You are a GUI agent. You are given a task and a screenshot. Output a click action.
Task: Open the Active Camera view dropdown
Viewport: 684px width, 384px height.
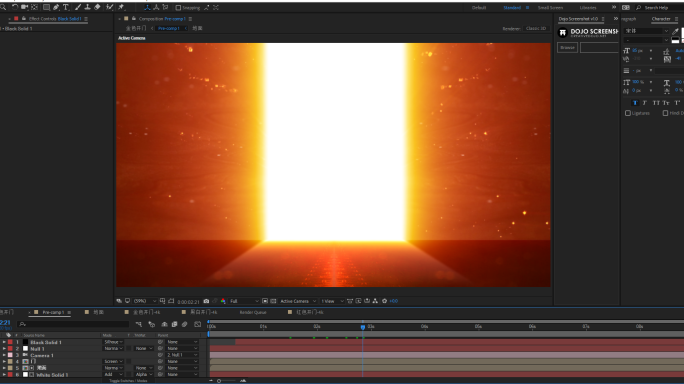(298, 301)
